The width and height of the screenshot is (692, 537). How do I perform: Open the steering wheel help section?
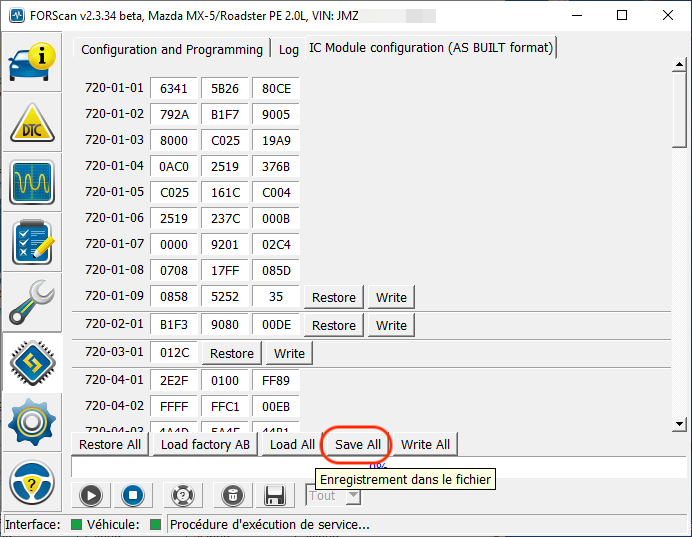32,482
